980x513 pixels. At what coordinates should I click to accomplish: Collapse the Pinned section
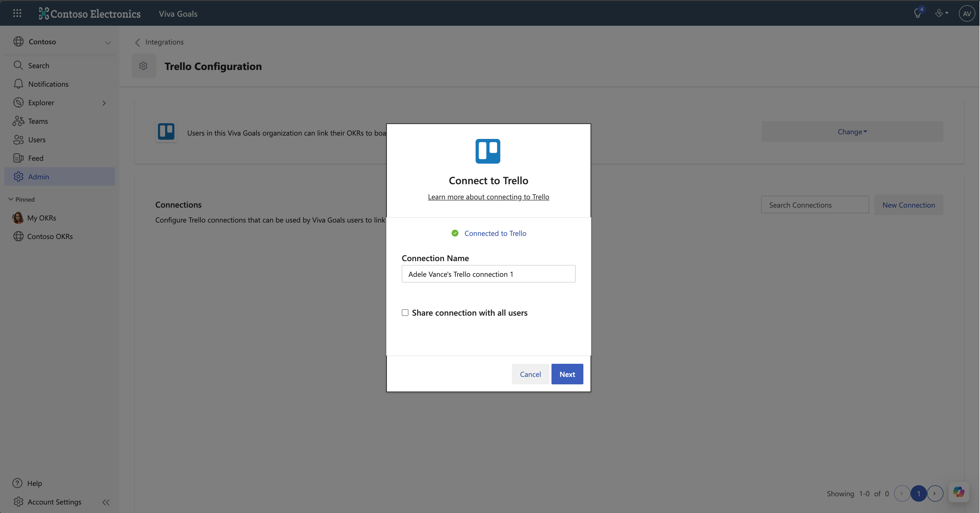pyautogui.click(x=11, y=199)
